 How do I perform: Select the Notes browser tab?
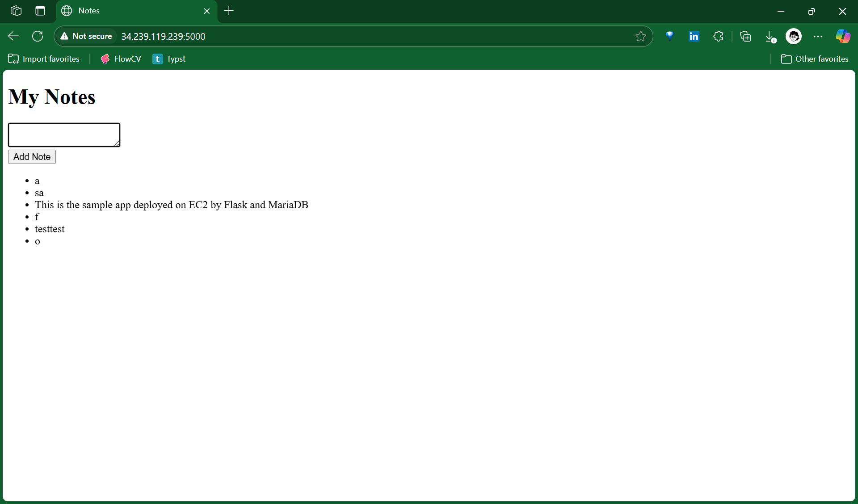pyautogui.click(x=136, y=11)
